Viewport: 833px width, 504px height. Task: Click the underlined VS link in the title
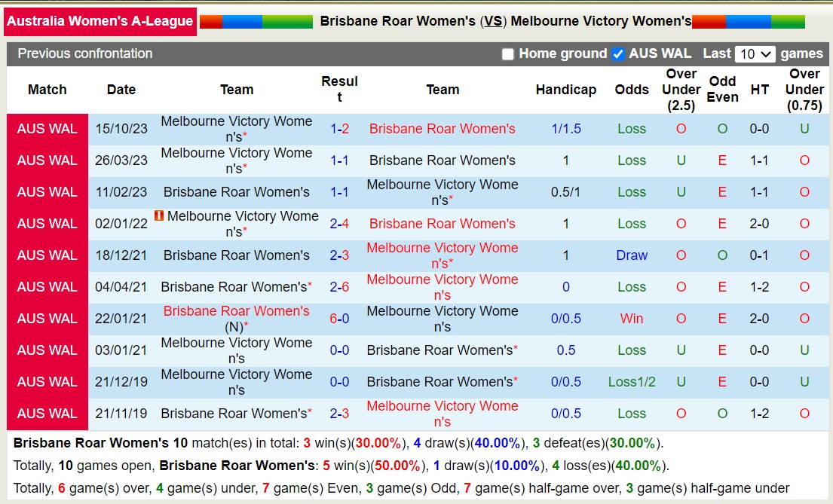click(x=494, y=21)
